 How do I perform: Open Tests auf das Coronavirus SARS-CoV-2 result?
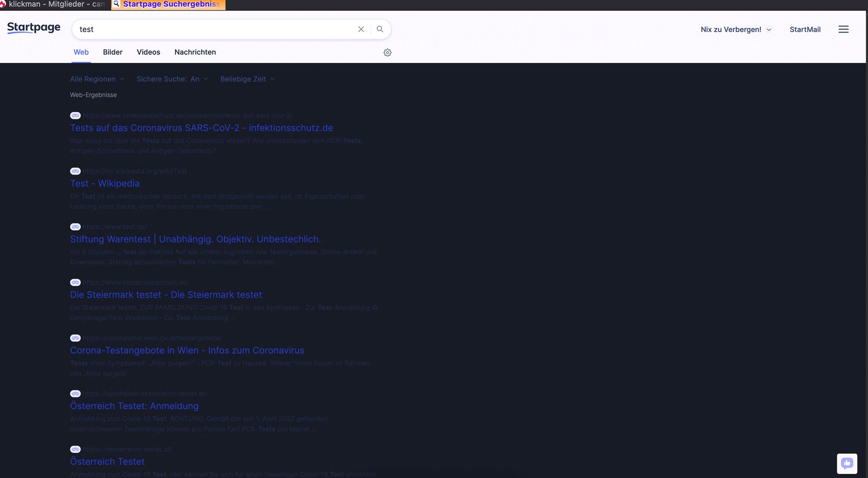202,128
